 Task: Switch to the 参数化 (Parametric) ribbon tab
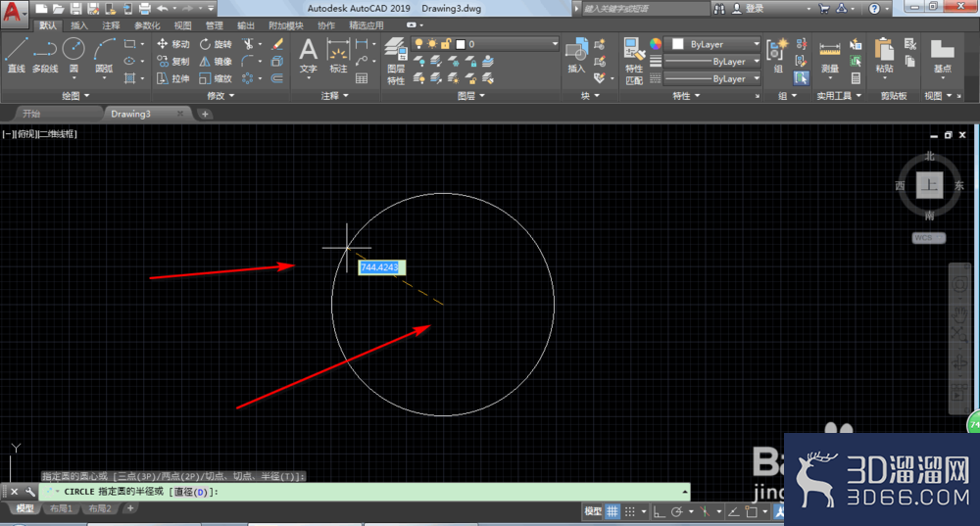click(x=148, y=25)
